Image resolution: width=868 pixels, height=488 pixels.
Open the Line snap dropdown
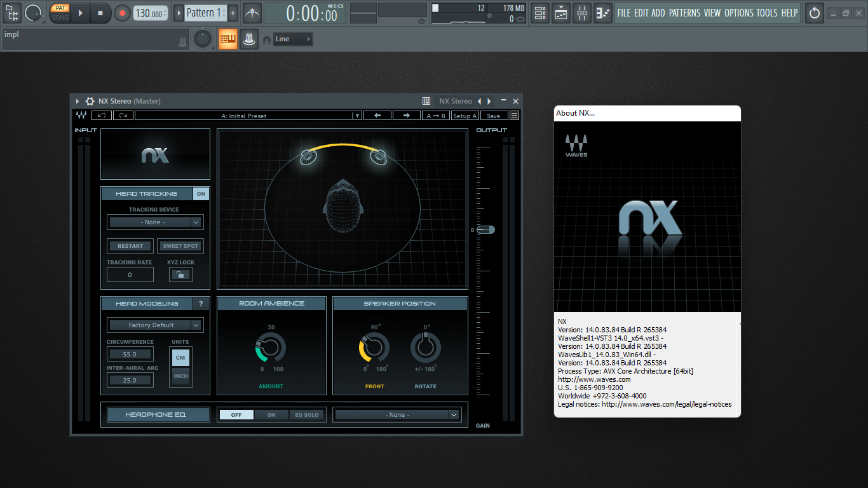click(293, 39)
